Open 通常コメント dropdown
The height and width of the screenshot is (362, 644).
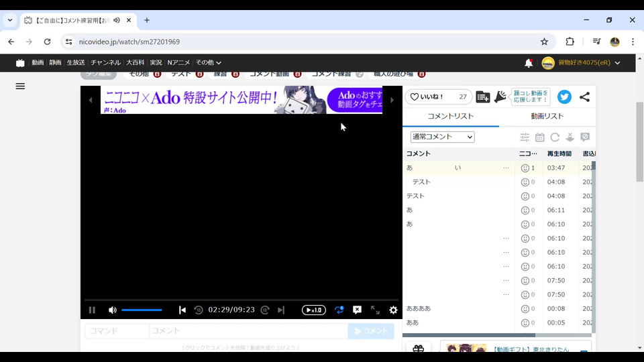click(x=442, y=137)
